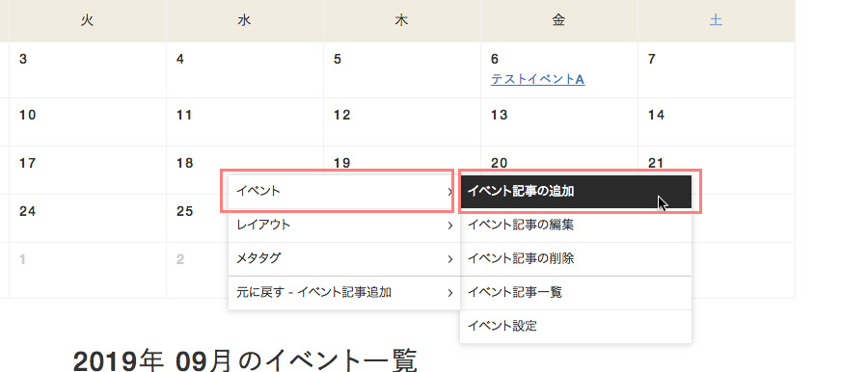The height and width of the screenshot is (372, 868).
Task: Choose イベント記事の編集 in submenu
Action: point(576,226)
